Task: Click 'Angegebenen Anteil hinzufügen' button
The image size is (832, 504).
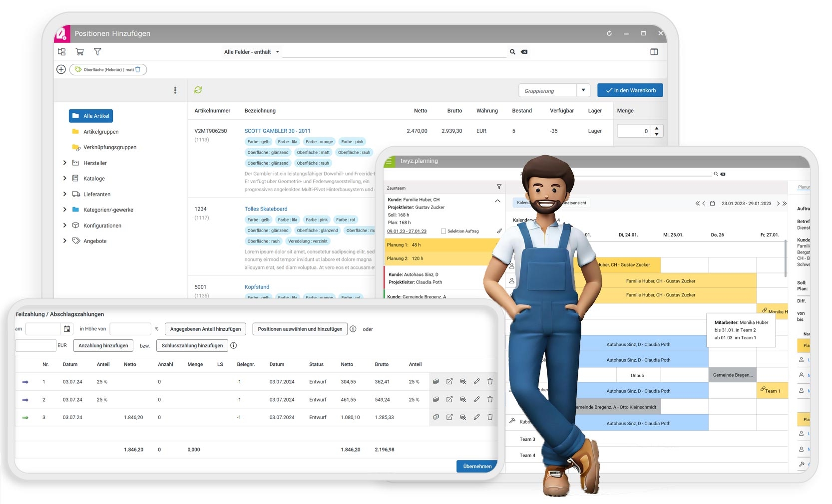Action: [x=205, y=329]
